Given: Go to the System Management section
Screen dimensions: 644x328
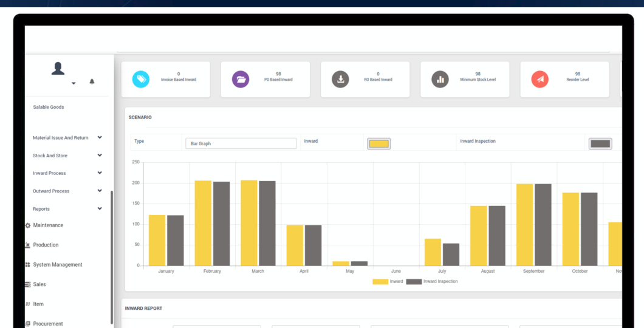Looking at the screenshot, I should [58, 265].
